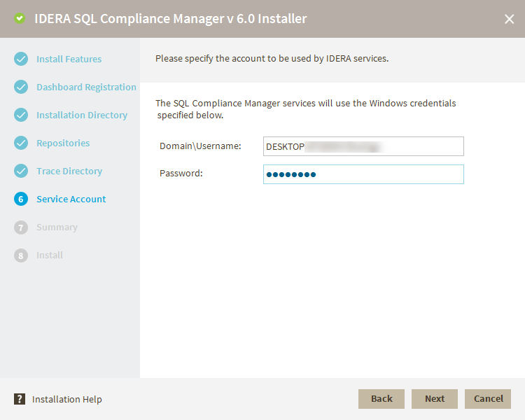Return to the Installation Directory step
Image resolution: width=525 pixels, height=420 pixels.
click(82, 115)
